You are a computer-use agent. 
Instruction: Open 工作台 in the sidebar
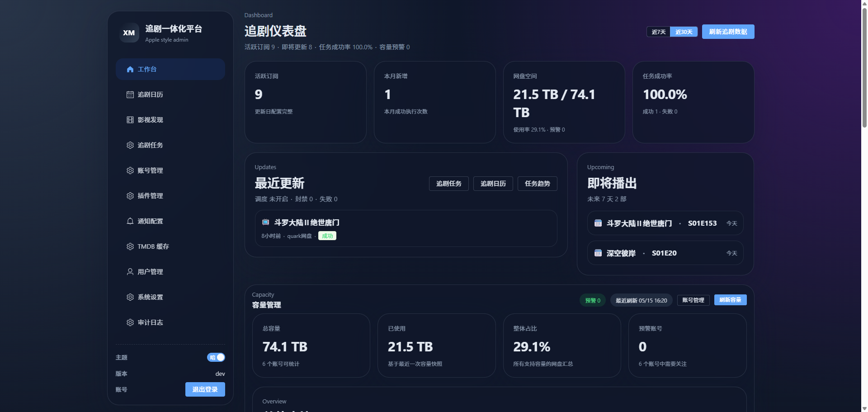pyautogui.click(x=170, y=69)
